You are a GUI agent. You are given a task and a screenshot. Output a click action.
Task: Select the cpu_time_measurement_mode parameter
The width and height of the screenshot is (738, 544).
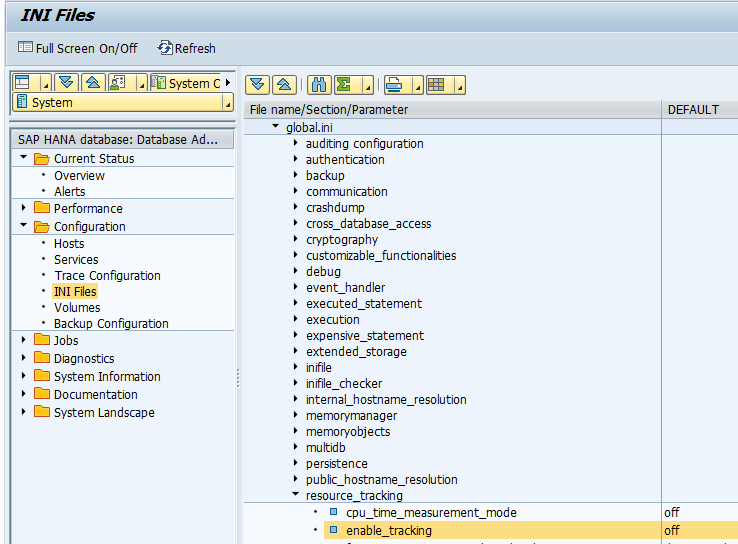click(x=431, y=512)
